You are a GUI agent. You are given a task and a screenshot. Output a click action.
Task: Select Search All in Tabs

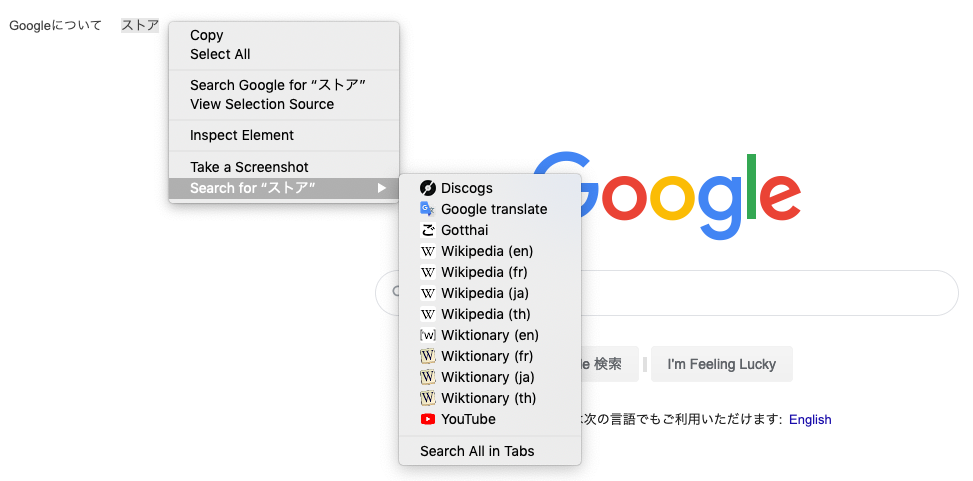(477, 451)
